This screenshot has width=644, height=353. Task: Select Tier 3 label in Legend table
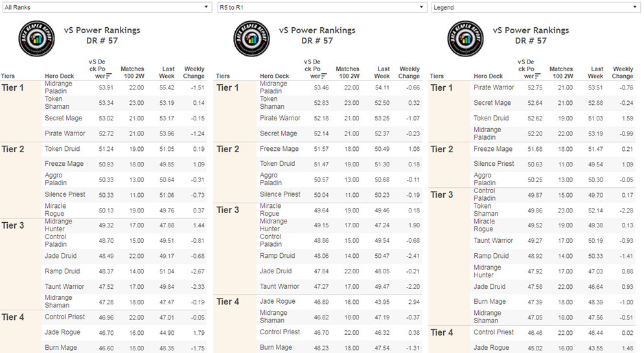click(441, 195)
